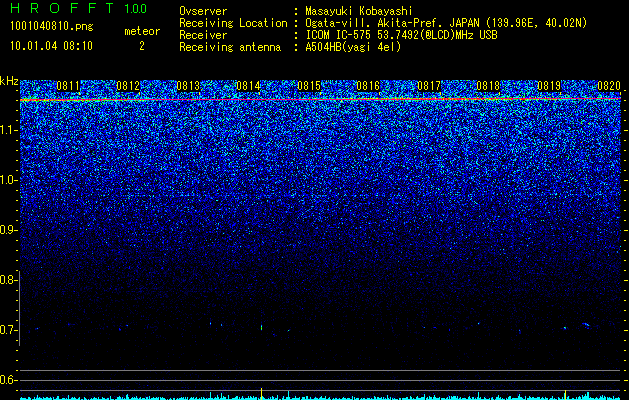Image resolution: width=629 pixels, height=400 pixels.
Task: Click the tall yellow power spike near 0814
Action: click(262, 394)
